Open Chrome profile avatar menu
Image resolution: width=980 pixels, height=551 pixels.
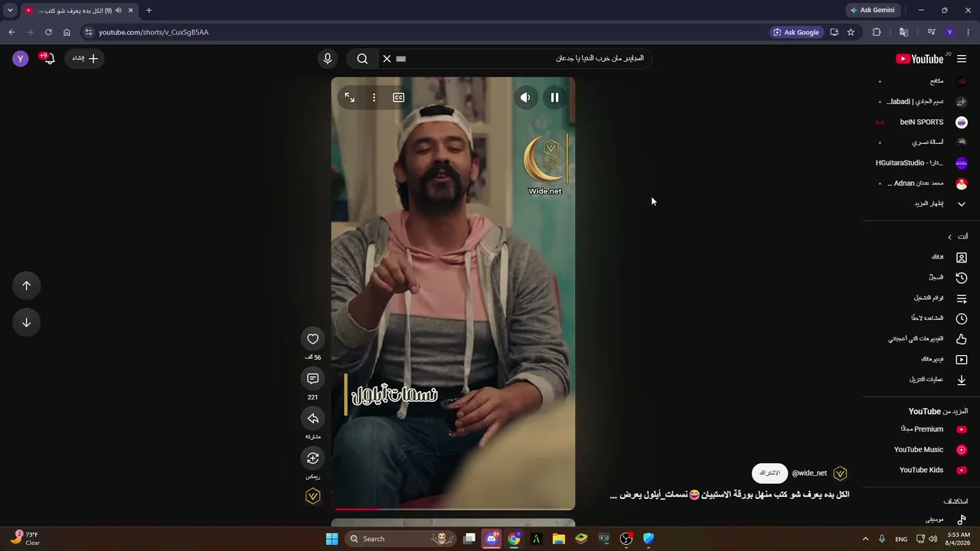[949, 32]
